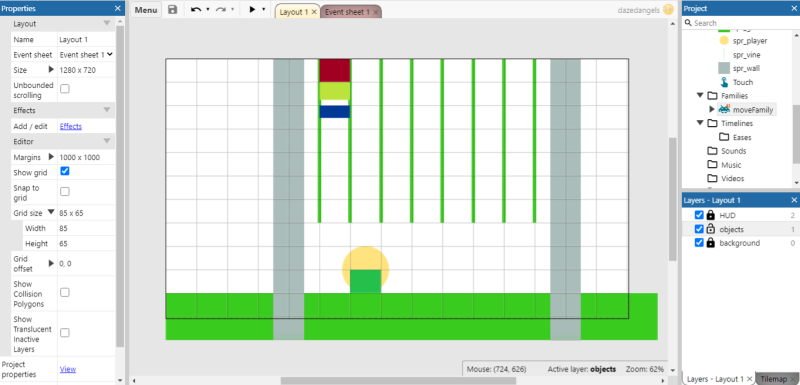
Task: Enable the Snap to grid checkbox
Action: (65, 192)
